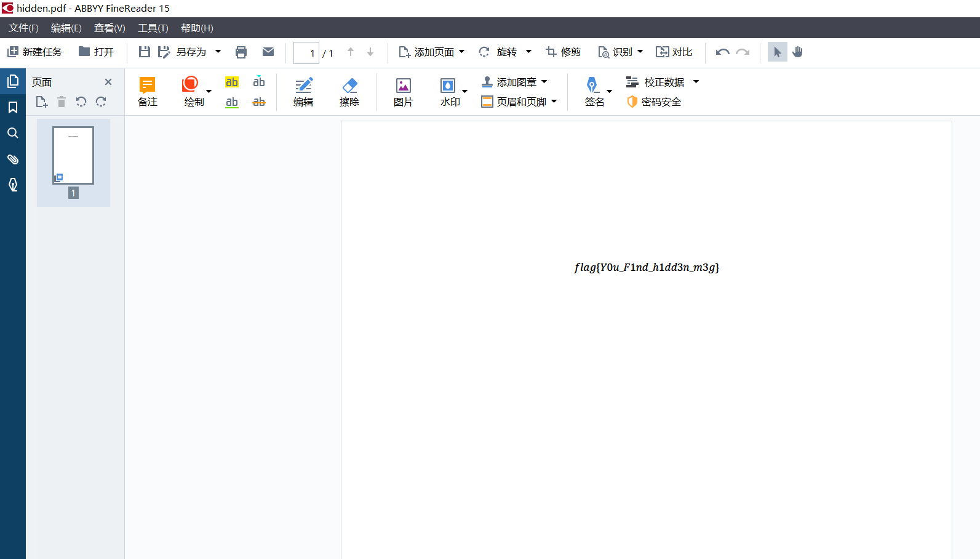Click the Save icon in toolbar
Screen dimensions: 980x559
[144, 52]
